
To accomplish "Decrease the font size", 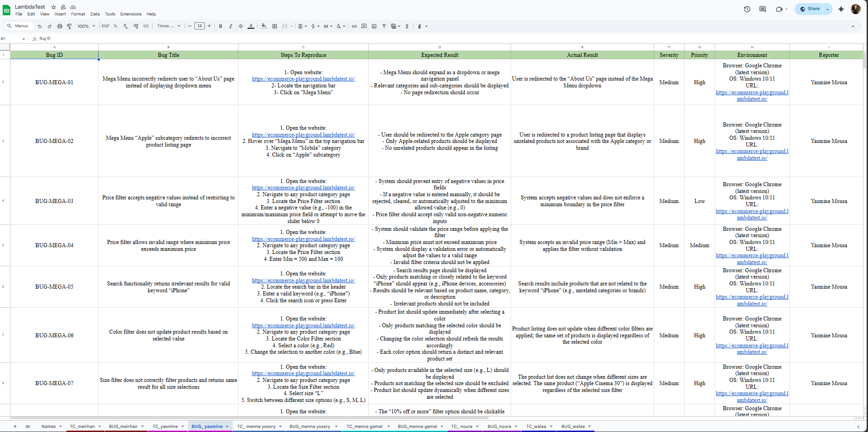I will pyautogui.click(x=190, y=26).
